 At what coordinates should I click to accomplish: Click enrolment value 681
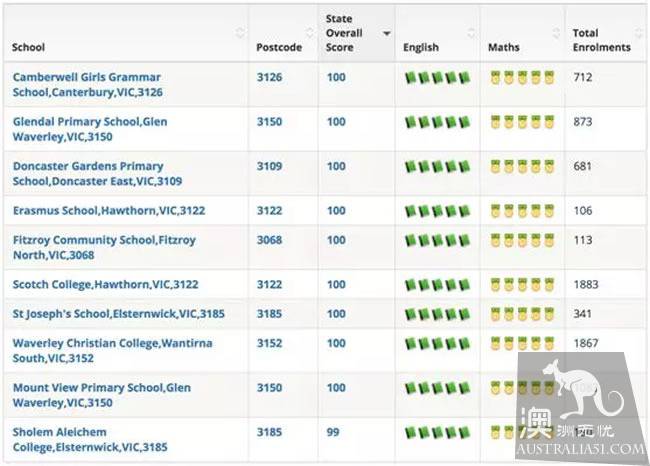pyautogui.click(x=583, y=166)
